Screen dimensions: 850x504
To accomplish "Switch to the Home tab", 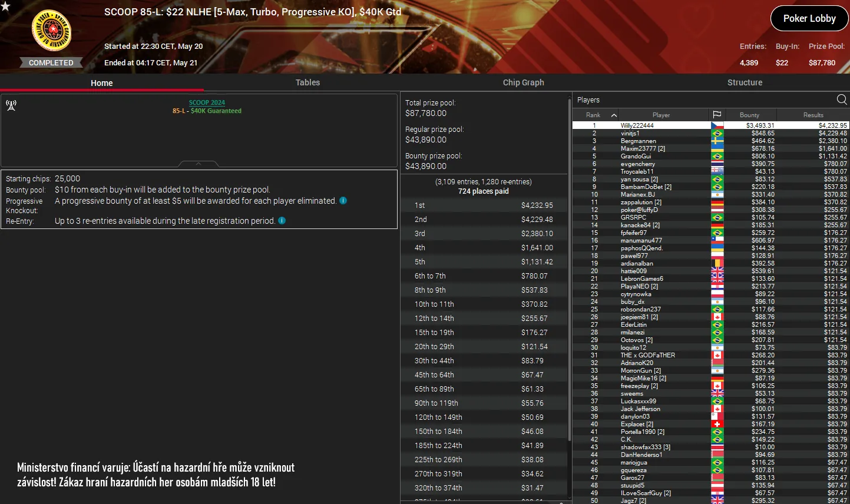I will point(102,83).
